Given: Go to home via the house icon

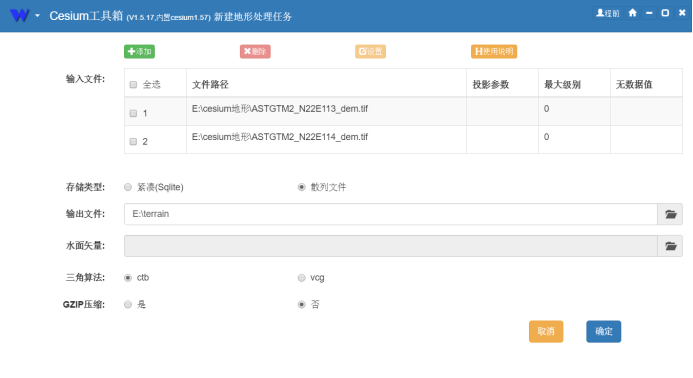Looking at the screenshot, I should 632,13.
